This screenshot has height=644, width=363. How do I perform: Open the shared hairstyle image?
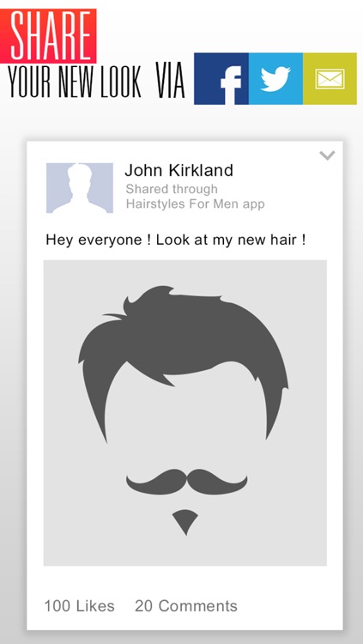[x=185, y=413]
